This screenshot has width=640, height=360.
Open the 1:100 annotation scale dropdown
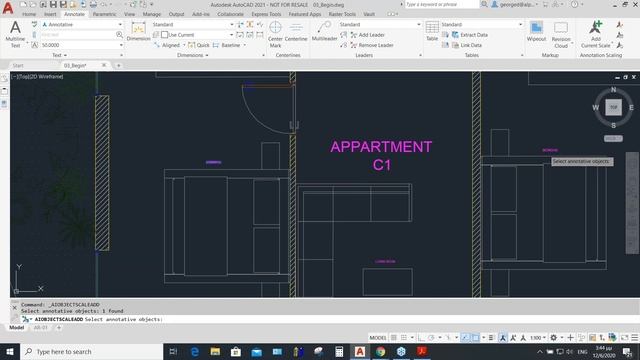(538, 338)
